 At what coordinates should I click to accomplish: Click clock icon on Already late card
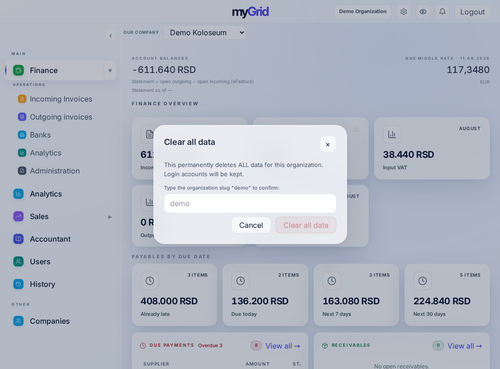coord(150,281)
